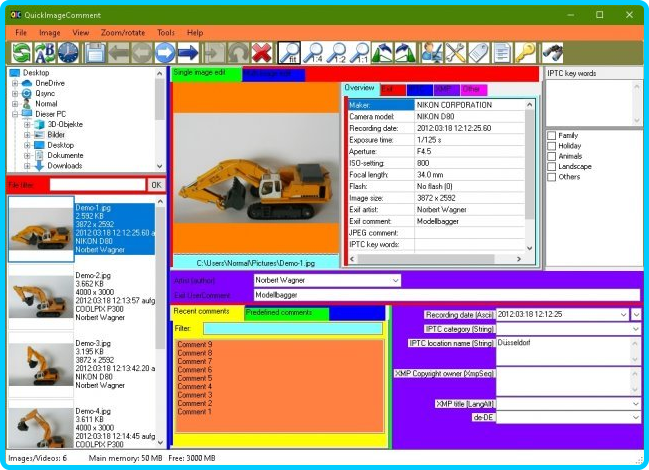Select the Single image edit tab
The width and height of the screenshot is (649, 470).
click(x=206, y=73)
